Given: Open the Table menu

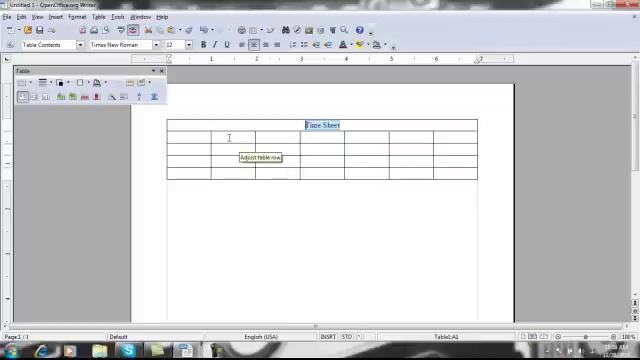Looking at the screenshot, I should (x=99, y=17).
